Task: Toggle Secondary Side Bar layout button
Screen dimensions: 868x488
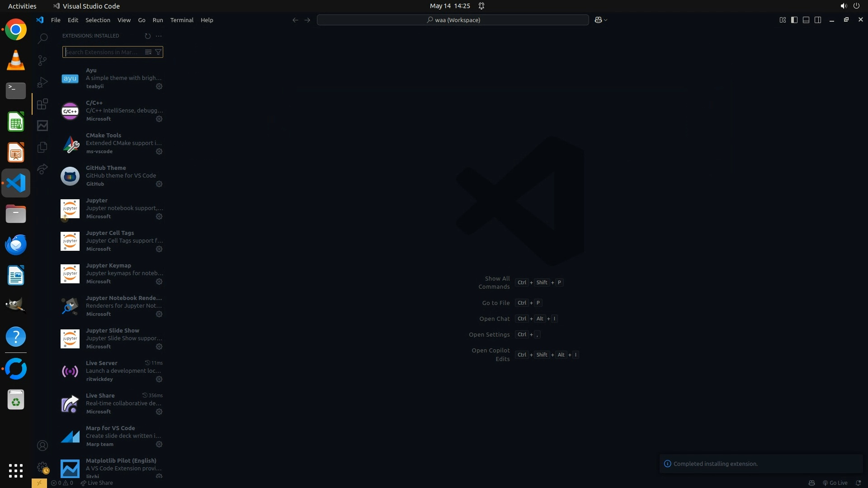Action: click(818, 20)
